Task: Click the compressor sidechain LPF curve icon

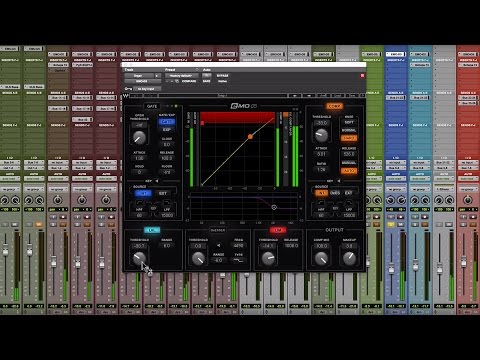Action: point(349,203)
